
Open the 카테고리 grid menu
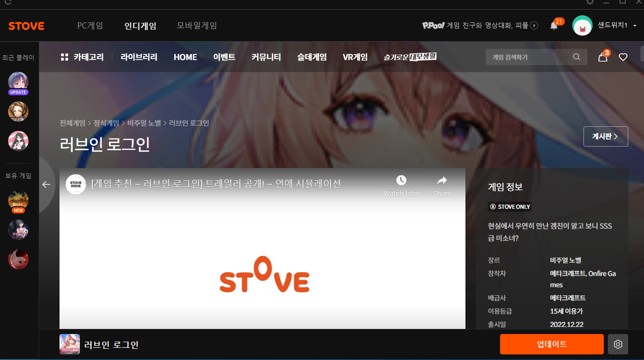(x=82, y=57)
